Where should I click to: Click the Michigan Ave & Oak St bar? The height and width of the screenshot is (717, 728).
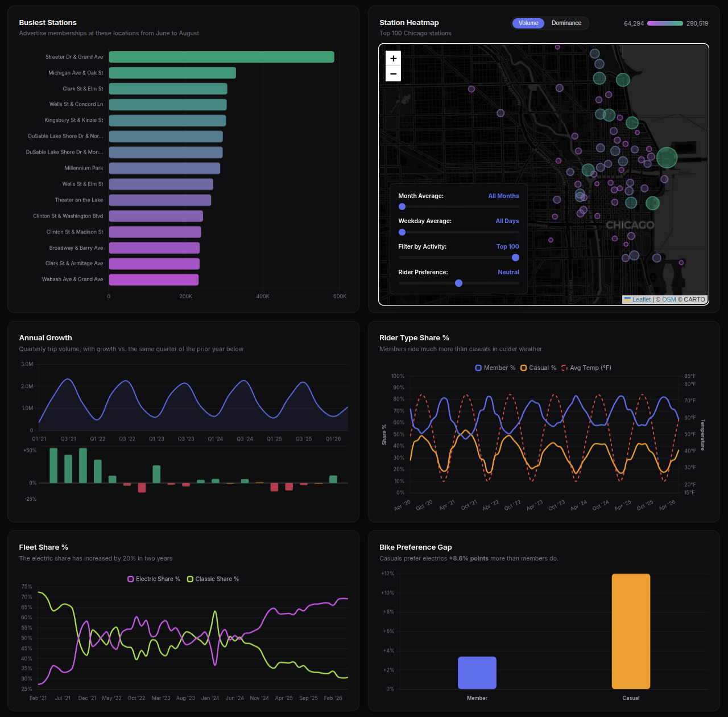pos(172,73)
